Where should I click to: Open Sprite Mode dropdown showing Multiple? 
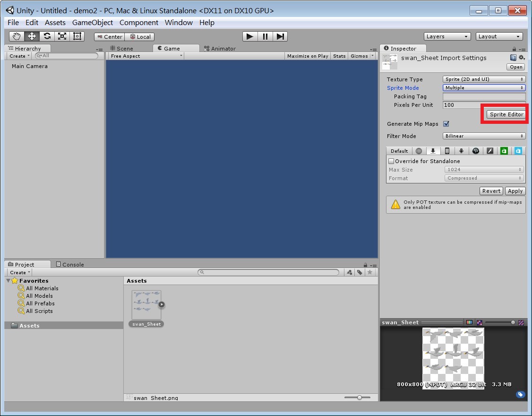click(484, 87)
